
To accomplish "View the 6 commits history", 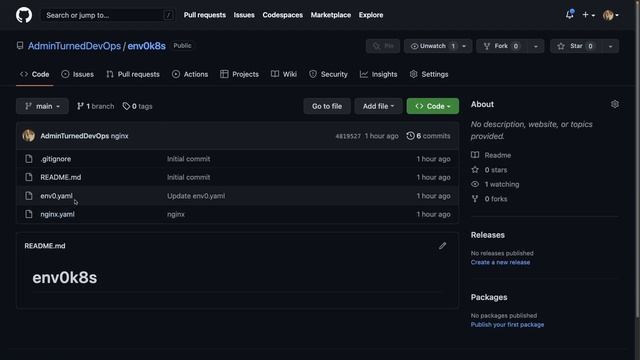I will [x=429, y=136].
